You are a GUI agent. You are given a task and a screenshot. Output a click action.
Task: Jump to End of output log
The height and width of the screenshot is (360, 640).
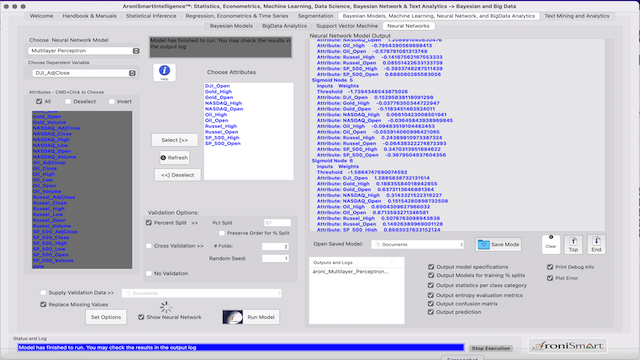[x=596, y=244]
